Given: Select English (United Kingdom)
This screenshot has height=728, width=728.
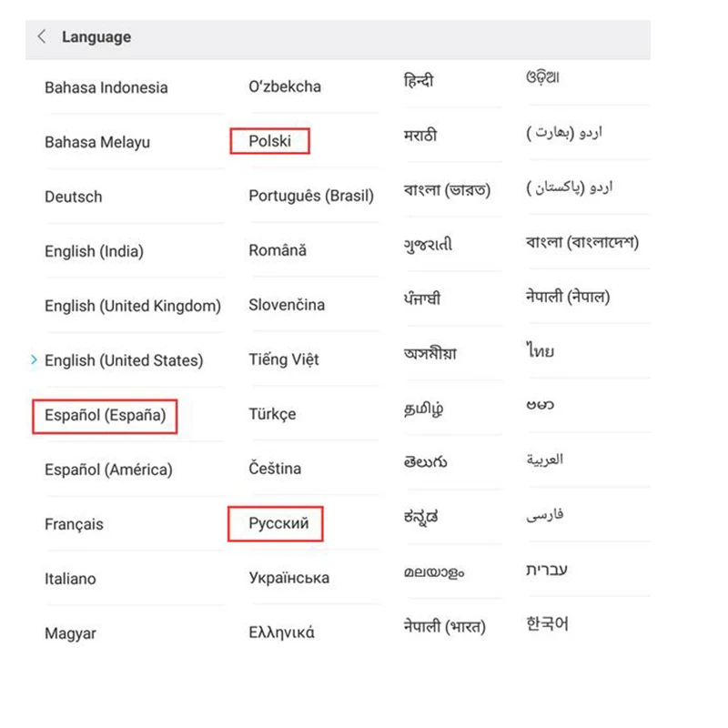Looking at the screenshot, I should coord(133,306).
